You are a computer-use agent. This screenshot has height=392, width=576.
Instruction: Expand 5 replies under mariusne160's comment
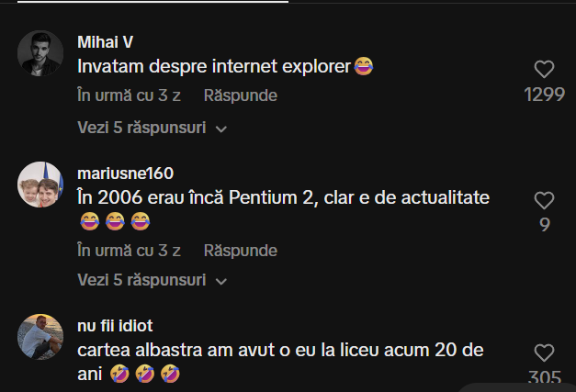[152, 280]
